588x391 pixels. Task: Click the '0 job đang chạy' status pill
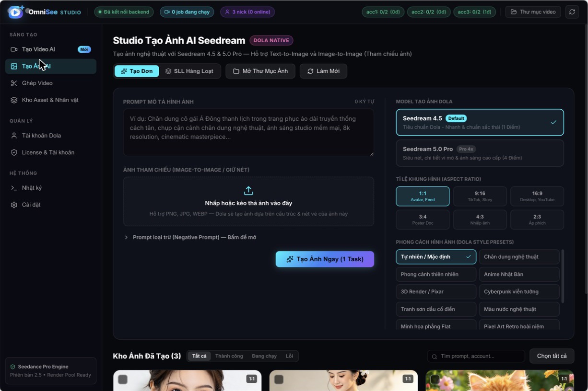coord(187,12)
